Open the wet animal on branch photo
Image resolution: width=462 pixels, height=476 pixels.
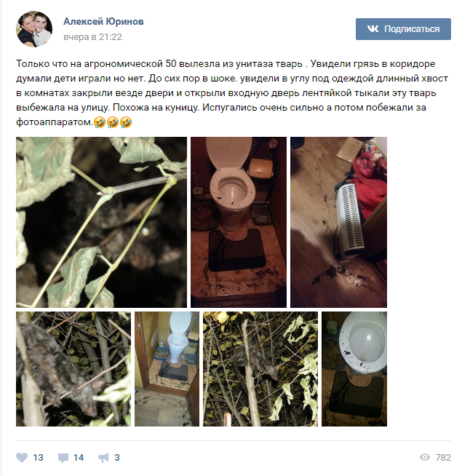73,369
